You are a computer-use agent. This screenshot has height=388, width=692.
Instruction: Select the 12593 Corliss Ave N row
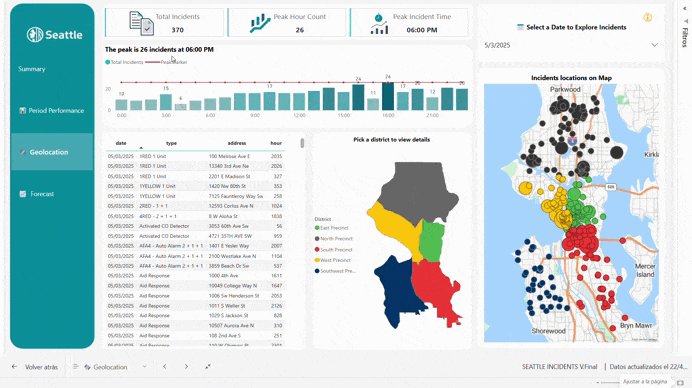(x=195, y=206)
